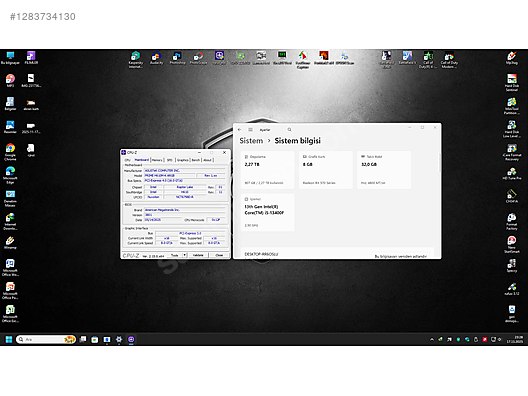Show hidden system tray icons chevron
528x396 pixels.
click(x=432, y=339)
